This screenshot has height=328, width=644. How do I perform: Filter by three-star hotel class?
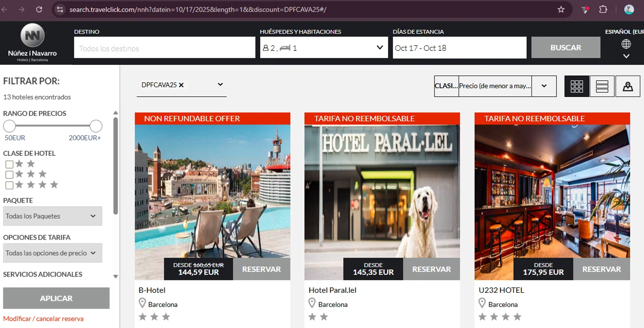(x=9, y=175)
